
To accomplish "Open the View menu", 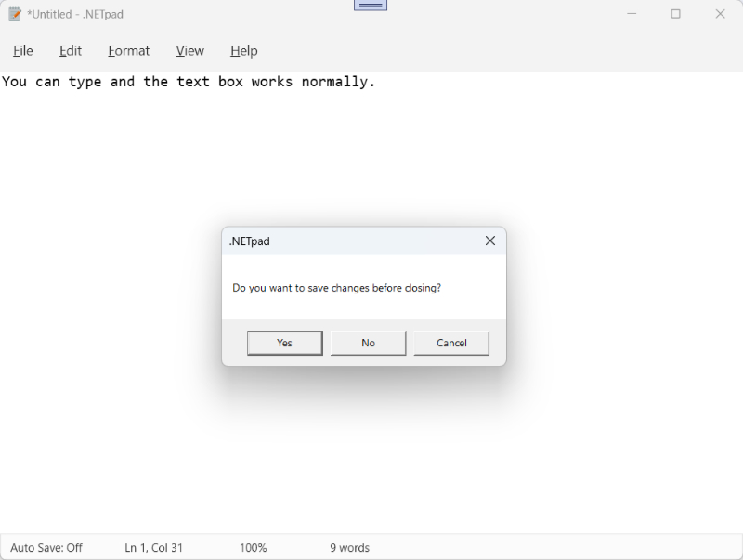I will click(189, 51).
